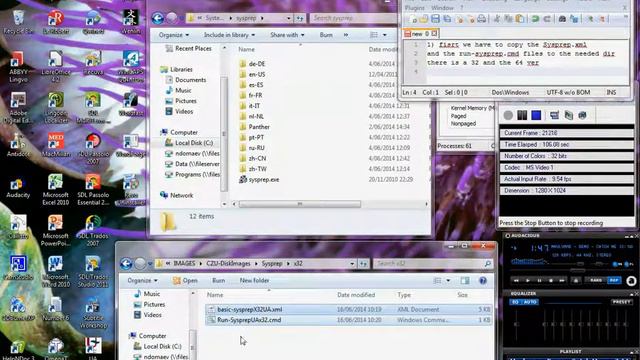Toggle RAND shuffle button in Audacious
Image resolution: width=640 pixels, height=360 pixels.
(596, 280)
